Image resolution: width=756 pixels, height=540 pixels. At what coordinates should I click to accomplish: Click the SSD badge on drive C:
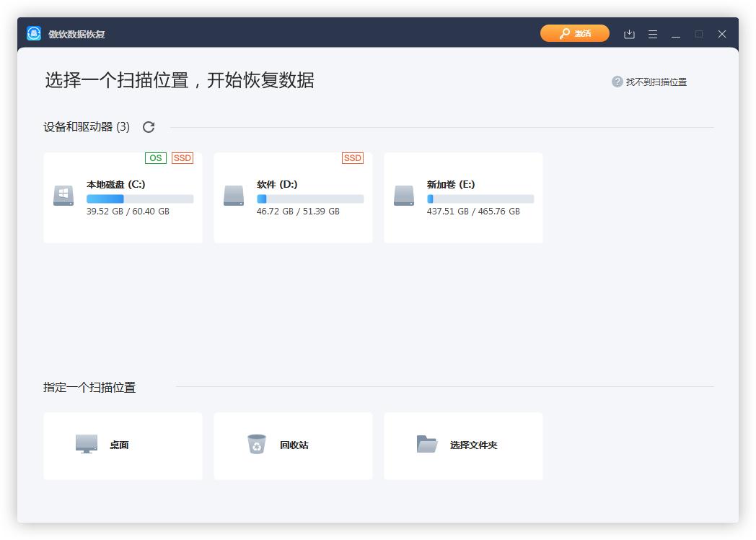coord(182,157)
